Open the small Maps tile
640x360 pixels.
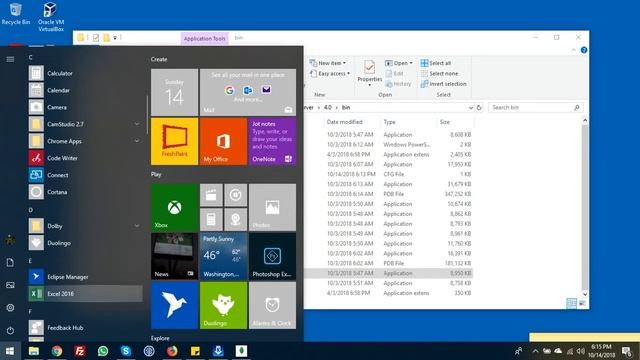236,220
